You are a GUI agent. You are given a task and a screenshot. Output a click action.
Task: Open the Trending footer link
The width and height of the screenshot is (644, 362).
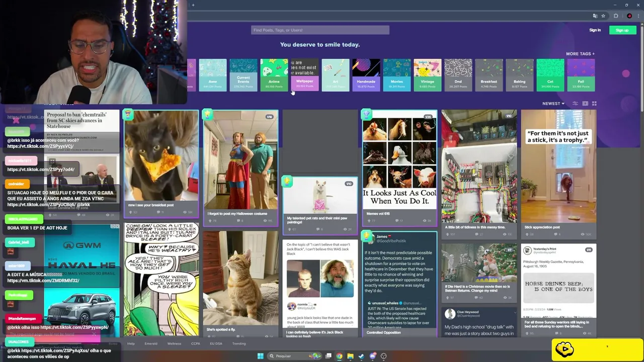[x=239, y=344]
